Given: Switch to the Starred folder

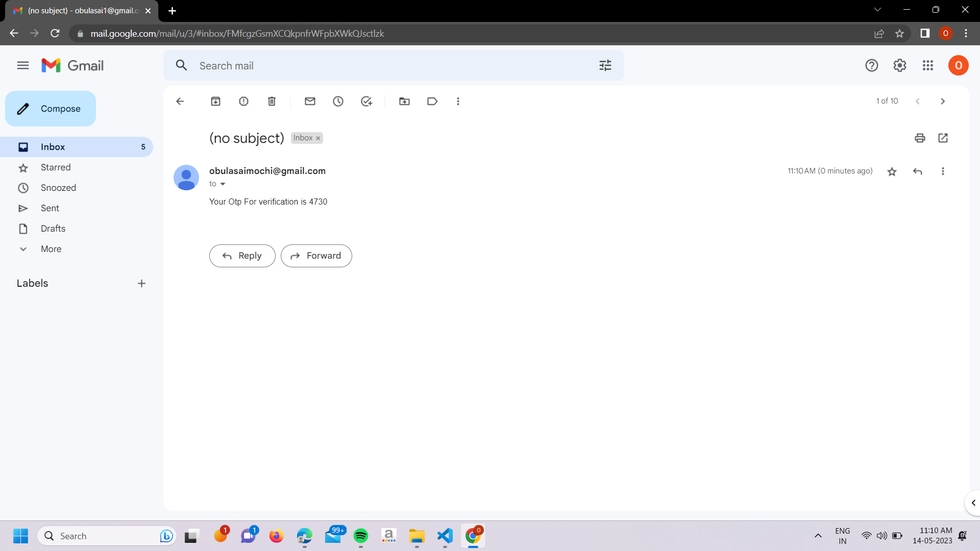Looking at the screenshot, I should [x=56, y=167].
